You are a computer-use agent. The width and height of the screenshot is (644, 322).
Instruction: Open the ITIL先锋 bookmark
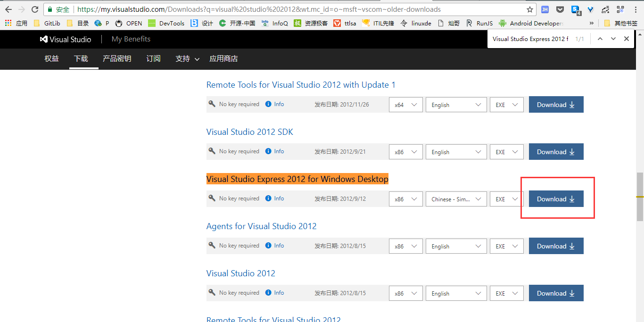pos(378,23)
